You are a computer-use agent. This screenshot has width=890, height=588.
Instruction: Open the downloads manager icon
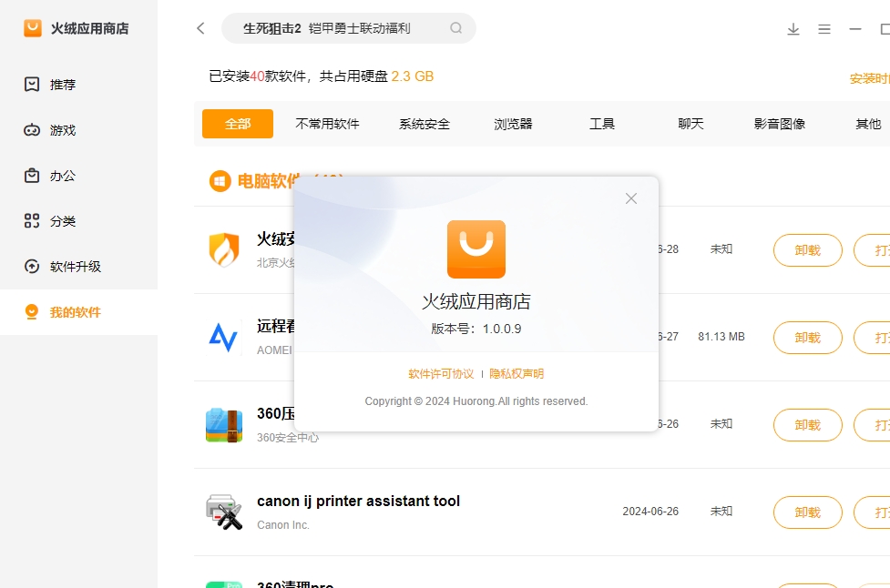point(793,29)
